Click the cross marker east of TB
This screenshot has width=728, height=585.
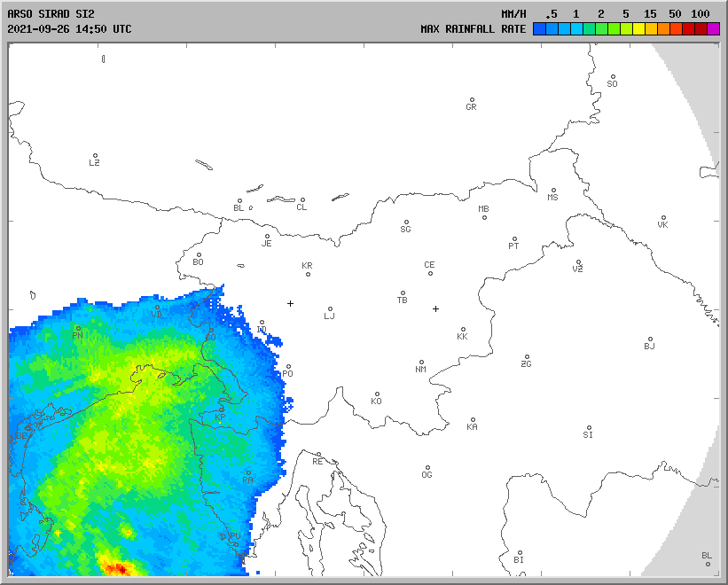pyautogui.click(x=435, y=308)
